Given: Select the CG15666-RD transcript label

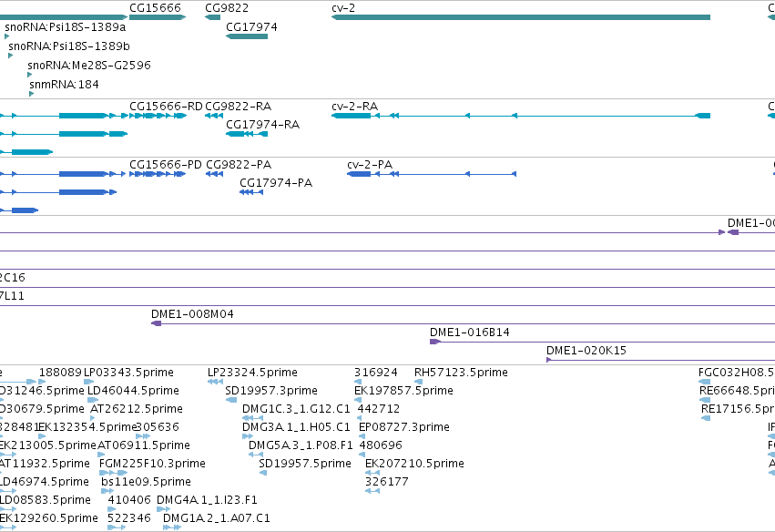Looking at the screenshot, I should [166, 107].
